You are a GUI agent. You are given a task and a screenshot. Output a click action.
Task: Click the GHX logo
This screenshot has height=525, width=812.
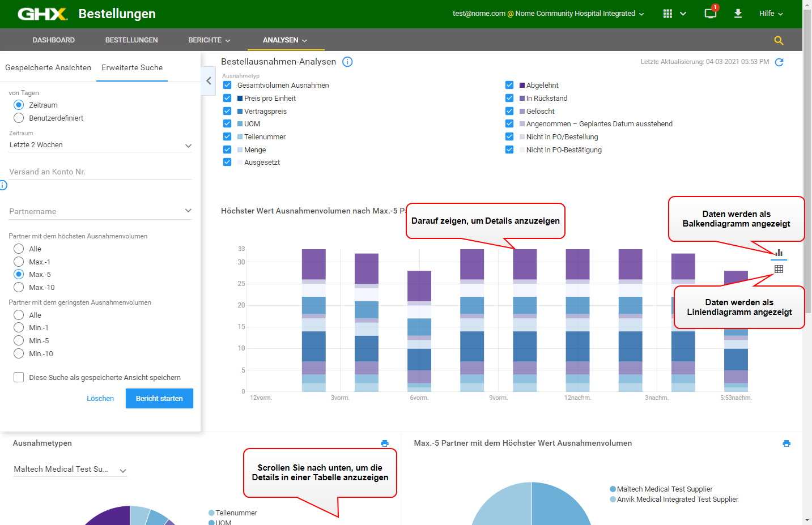tap(42, 14)
